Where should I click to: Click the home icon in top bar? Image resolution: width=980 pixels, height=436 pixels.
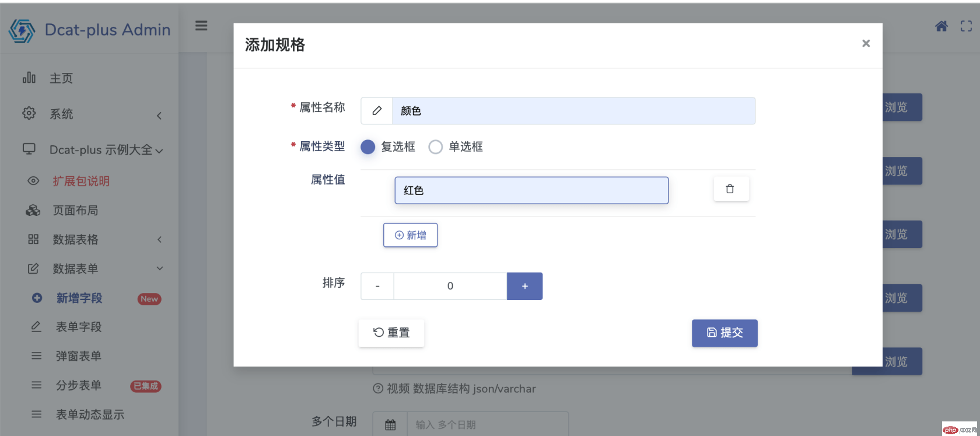(942, 26)
